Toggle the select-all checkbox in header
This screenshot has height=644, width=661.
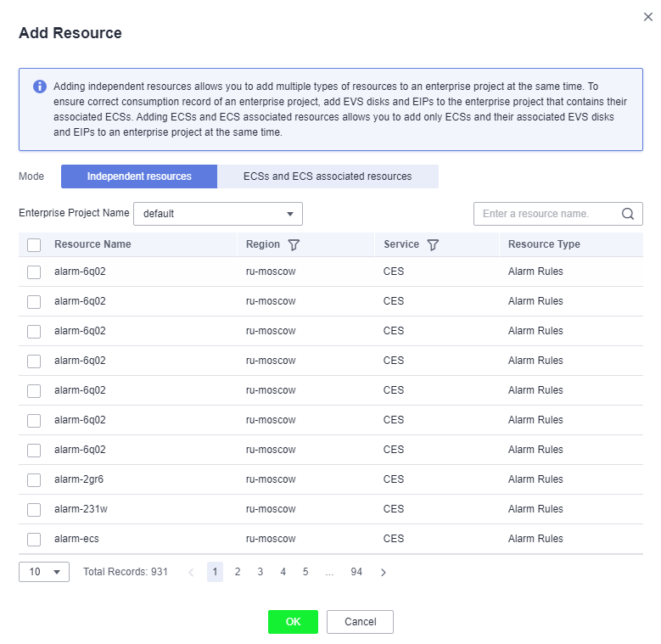click(x=34, y=245)
